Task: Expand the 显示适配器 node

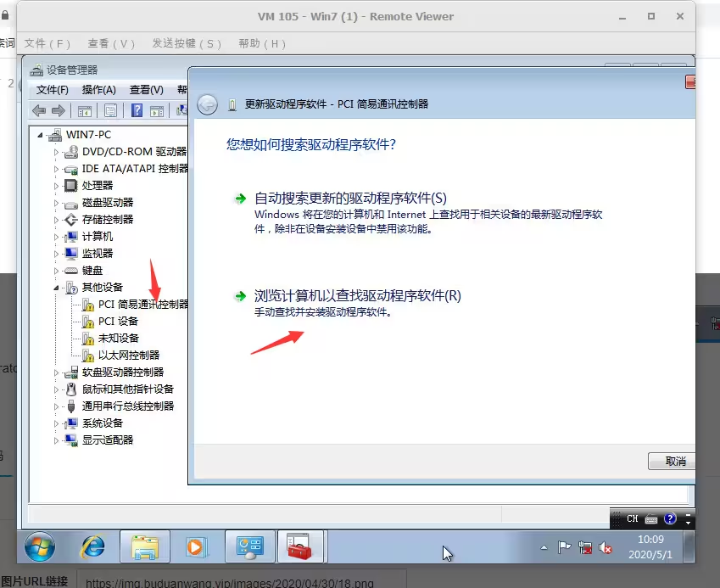Action: coord(56,440)
